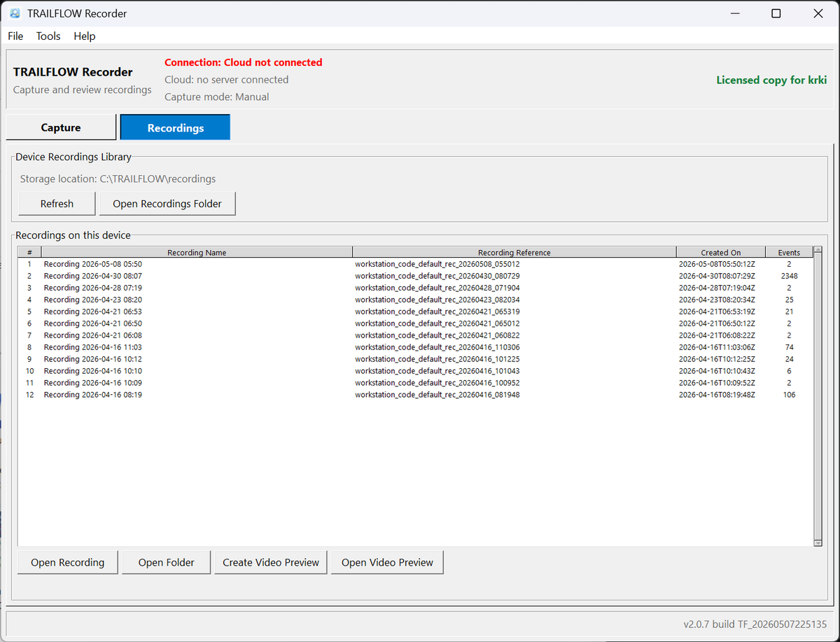This screenshot has height=642, width=840.
Task: Select row Recording 2026-04-28 07:19
Action: (x=416, y=288)
